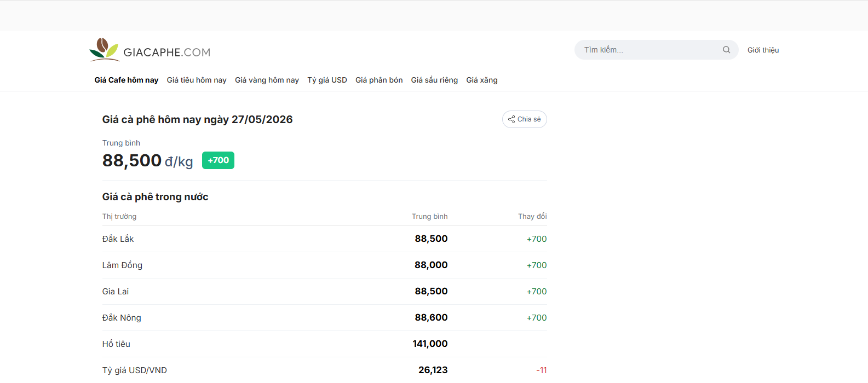Click the Gia Lai price 88,500

pos(431,292)
